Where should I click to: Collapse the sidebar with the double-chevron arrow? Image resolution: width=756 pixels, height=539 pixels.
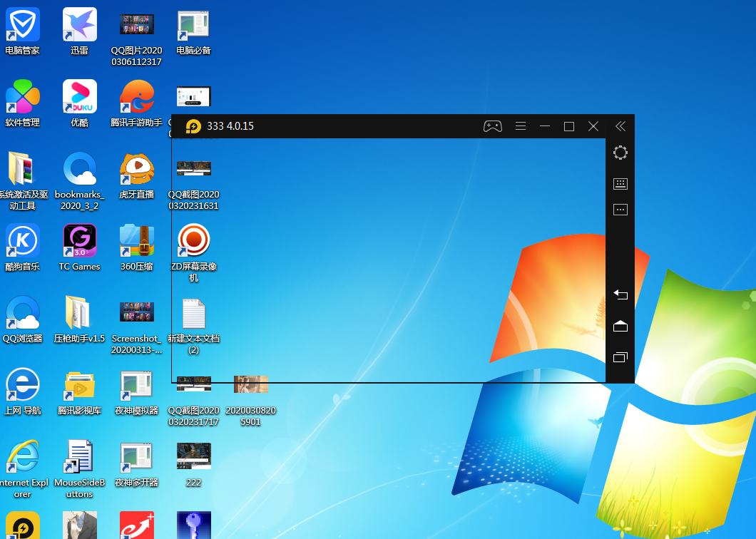620,126
